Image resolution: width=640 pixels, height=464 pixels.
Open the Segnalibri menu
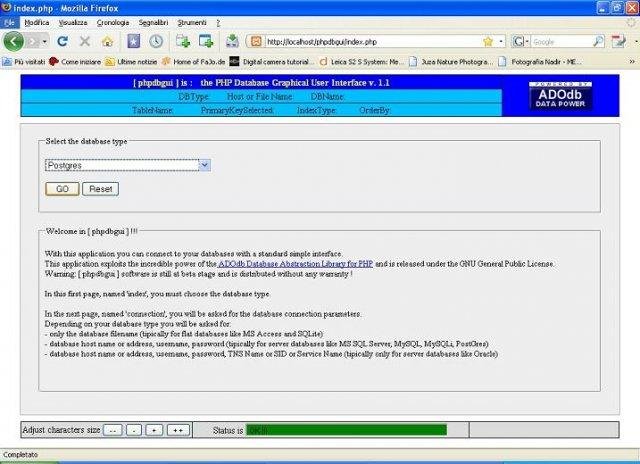pos(153,23)
